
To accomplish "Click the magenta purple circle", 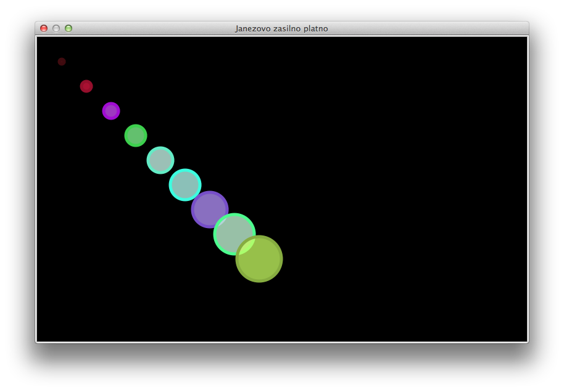I will click(x=111, y=111).
